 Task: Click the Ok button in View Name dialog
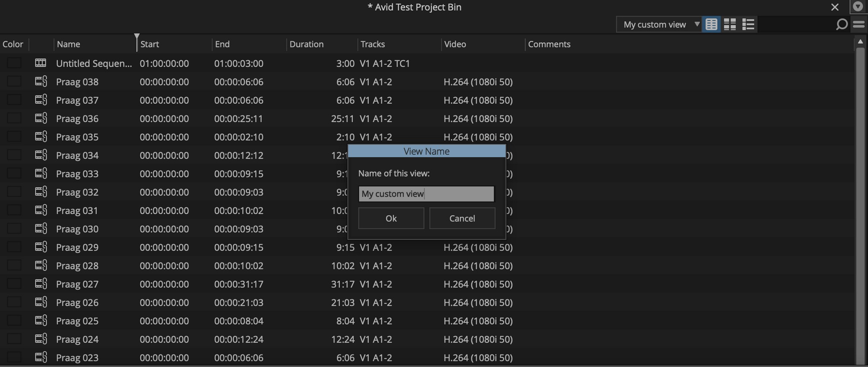click(x=391, y=218)
